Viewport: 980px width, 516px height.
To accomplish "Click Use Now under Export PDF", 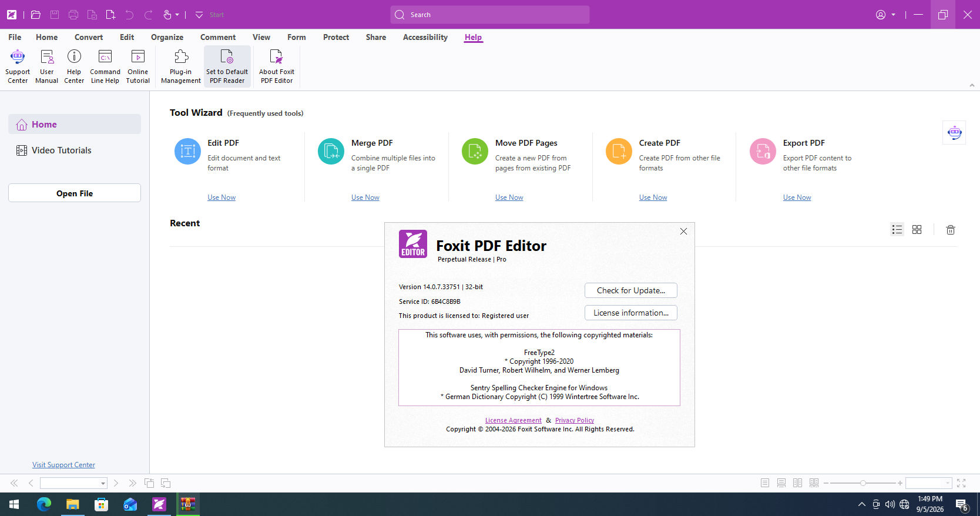I will tap(797, 197).
